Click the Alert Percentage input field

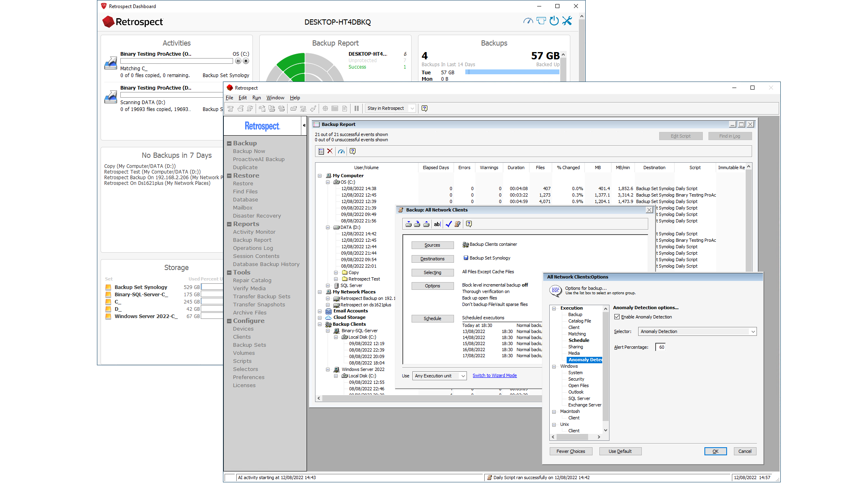(x=661, y=348)
